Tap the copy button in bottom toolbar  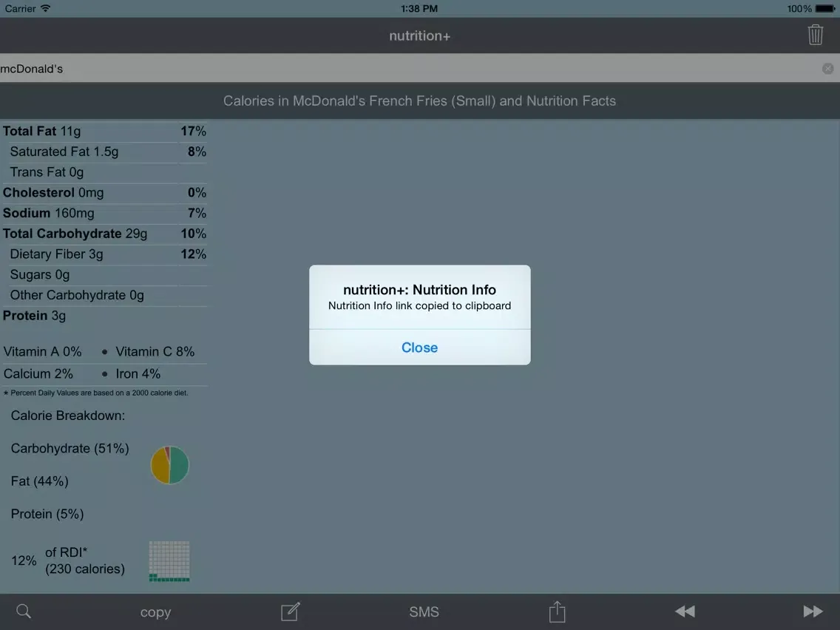point(155,612)
